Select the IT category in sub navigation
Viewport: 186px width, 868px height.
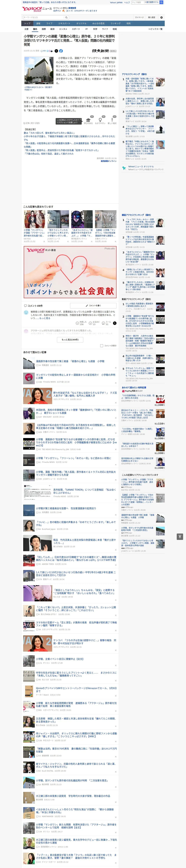tap(86, 29)
